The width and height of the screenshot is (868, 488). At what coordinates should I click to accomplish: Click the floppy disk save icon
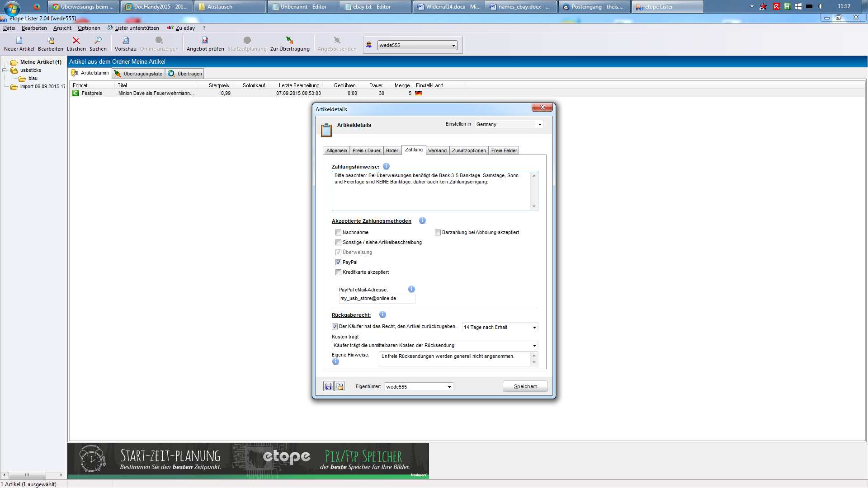coord(328,386)
